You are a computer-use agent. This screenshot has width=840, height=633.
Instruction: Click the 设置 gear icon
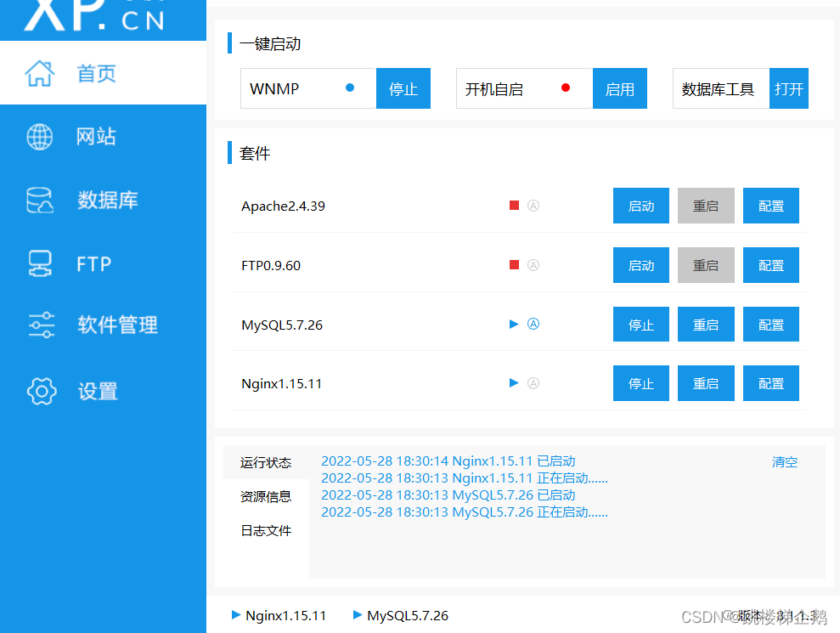tap(42, 391)
